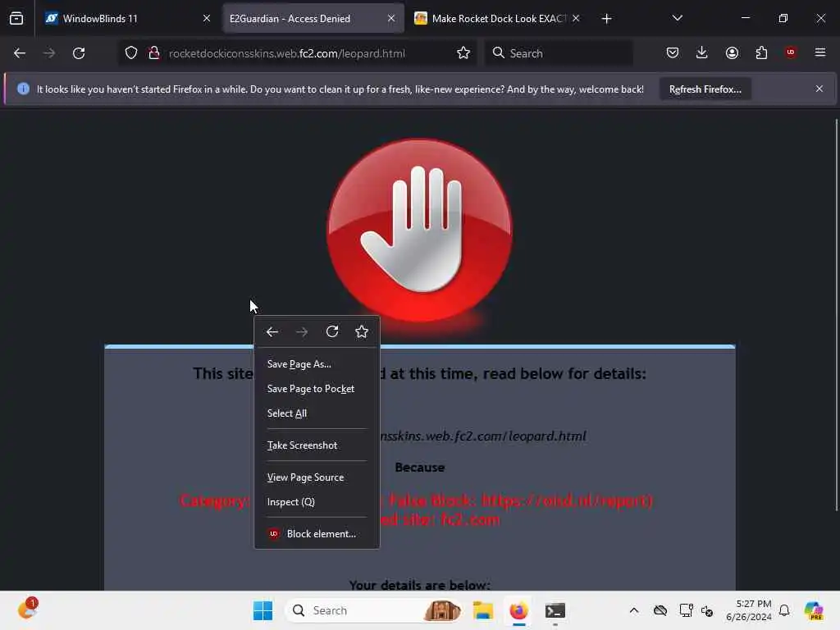840x630 pixels.
Task: Choose Select All in context menu
Action: click(317, 413)
